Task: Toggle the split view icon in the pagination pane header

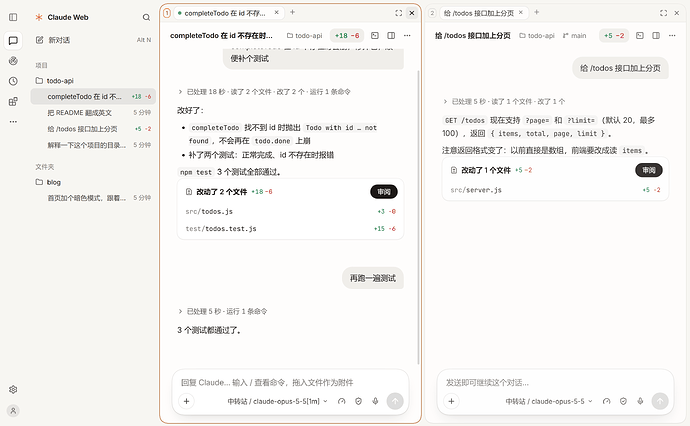Action: [656, 36]
